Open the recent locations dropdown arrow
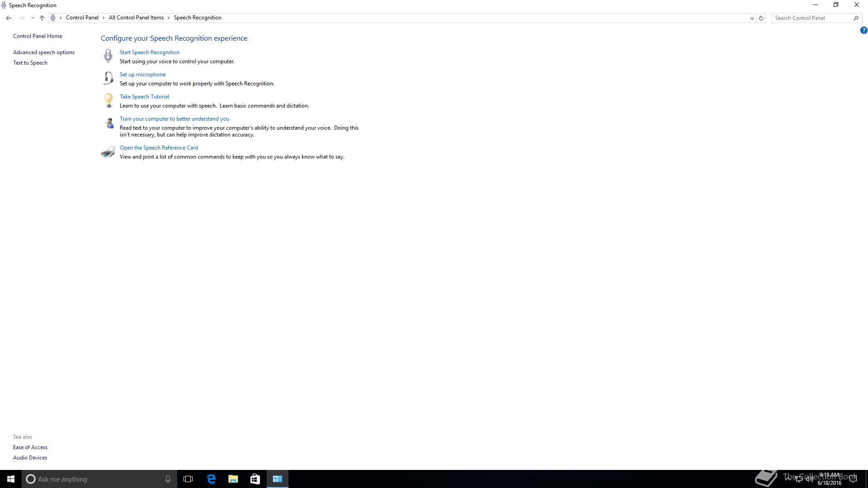This screenshot has width=868, height=488. point(33,18)
